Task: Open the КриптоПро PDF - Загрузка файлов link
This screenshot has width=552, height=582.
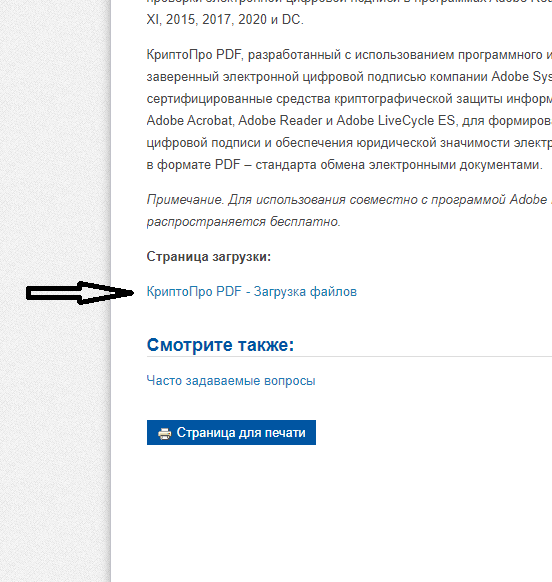Action: click(x=252, y=292)
